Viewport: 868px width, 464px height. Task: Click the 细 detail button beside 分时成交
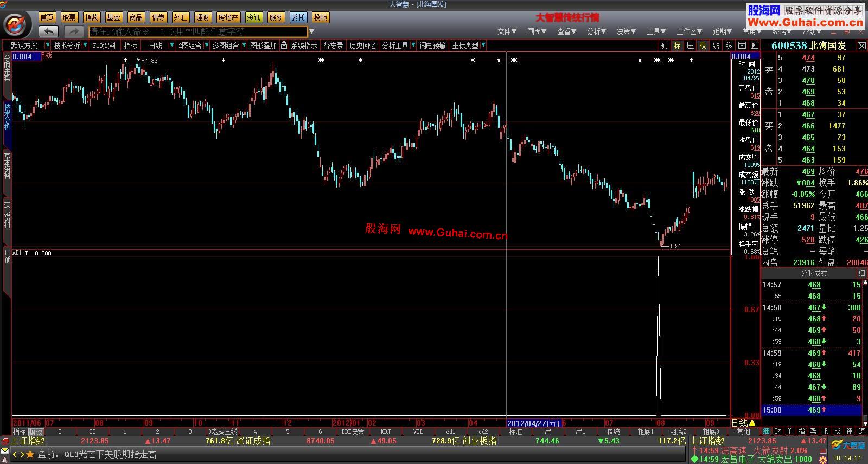pos(862,274)
